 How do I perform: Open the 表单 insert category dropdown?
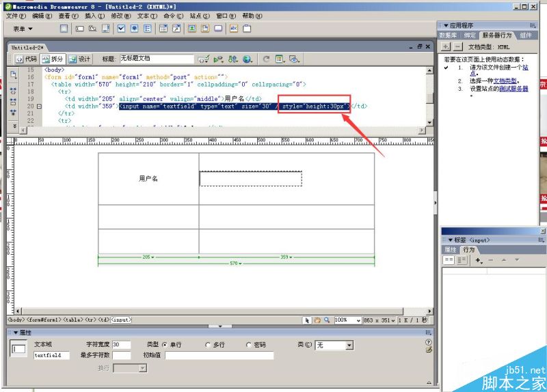point(23,29)
